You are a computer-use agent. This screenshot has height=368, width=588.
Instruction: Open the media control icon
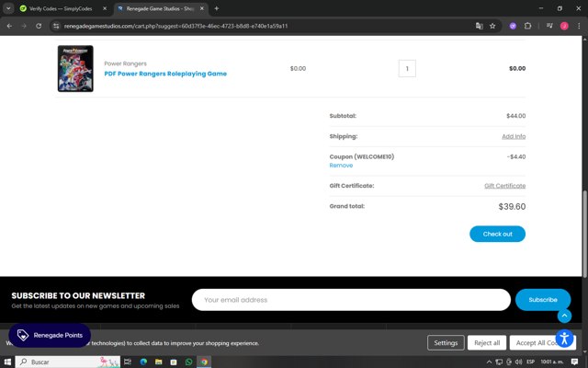[x=549, y=26]
